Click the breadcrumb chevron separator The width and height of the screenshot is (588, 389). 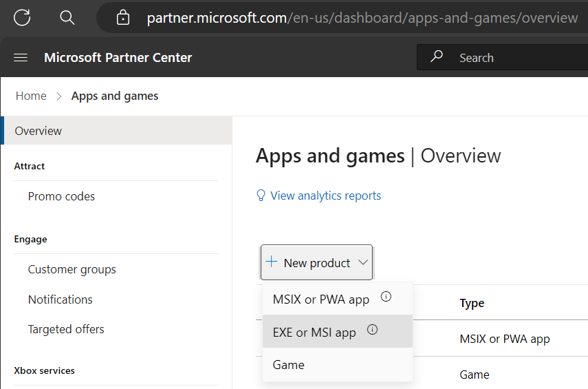click(59, 96)
